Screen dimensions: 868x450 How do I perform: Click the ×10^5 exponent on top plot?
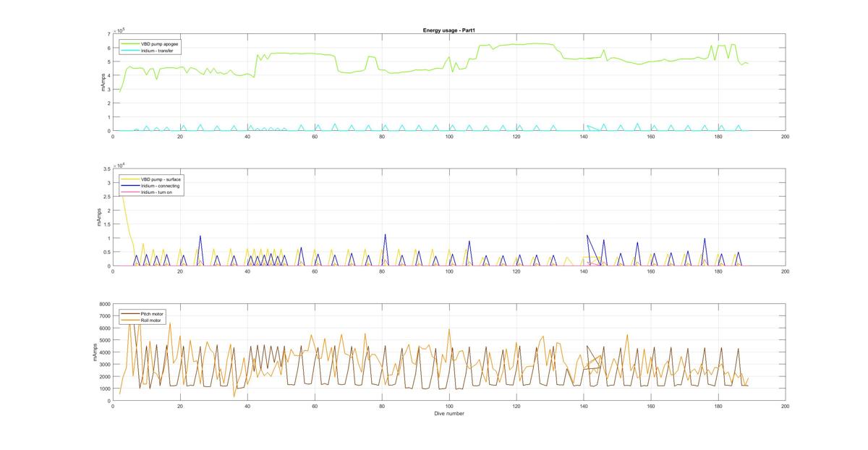coord(119,30)
